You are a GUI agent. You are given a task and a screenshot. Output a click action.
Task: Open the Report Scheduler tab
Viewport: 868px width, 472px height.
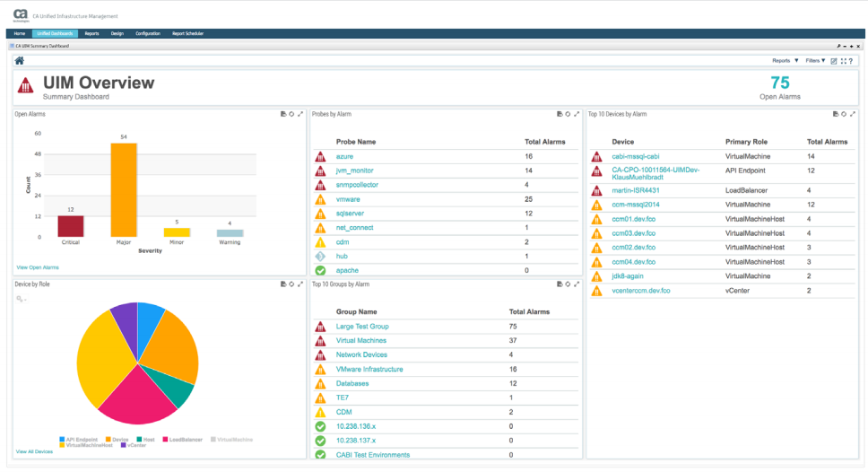(187, 34)
